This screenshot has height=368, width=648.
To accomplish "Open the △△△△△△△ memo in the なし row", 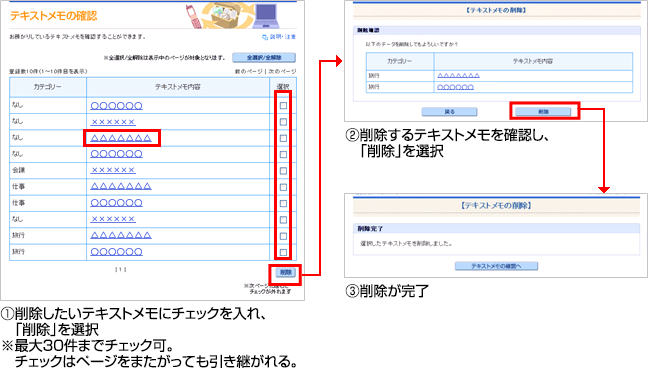I will [121, 138].
